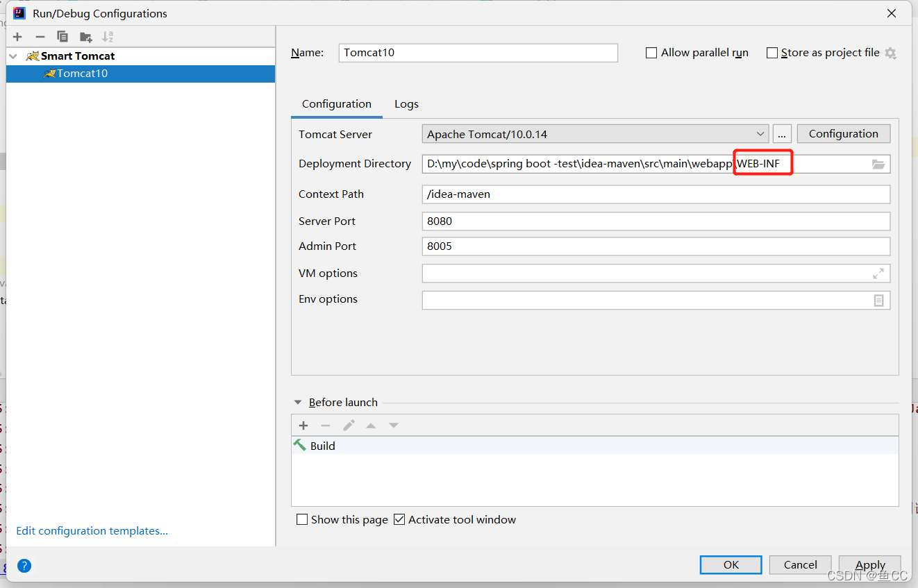The image size is (918, 588).
Task: Copy the selected configuration icon
Action: tap(62, 37)
